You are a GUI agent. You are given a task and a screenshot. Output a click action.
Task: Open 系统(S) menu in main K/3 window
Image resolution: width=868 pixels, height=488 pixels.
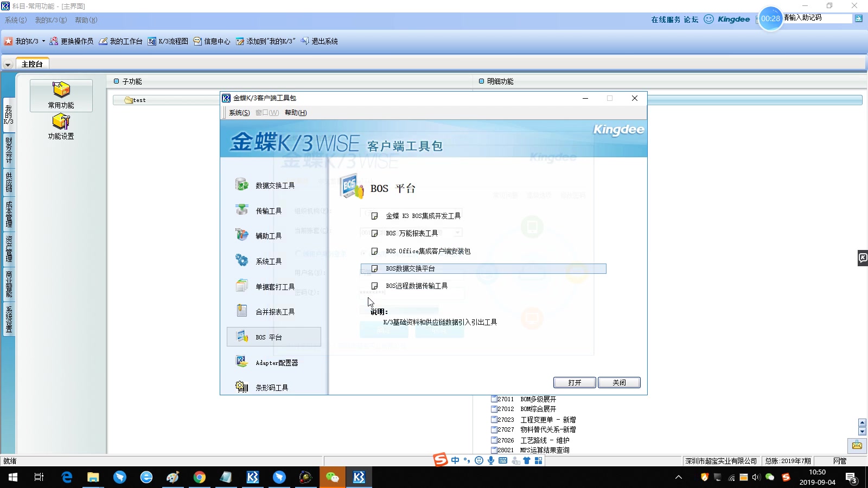click(16, 20)
